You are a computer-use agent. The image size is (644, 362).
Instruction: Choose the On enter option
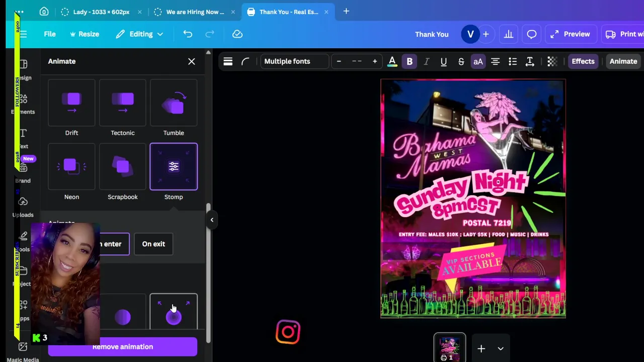tap(115, 244)
